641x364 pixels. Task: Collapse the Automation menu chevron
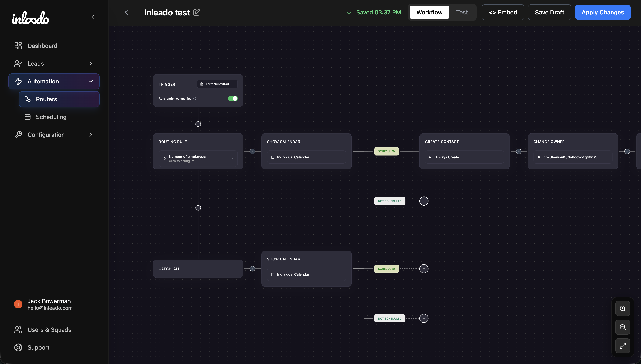point(91,81)
